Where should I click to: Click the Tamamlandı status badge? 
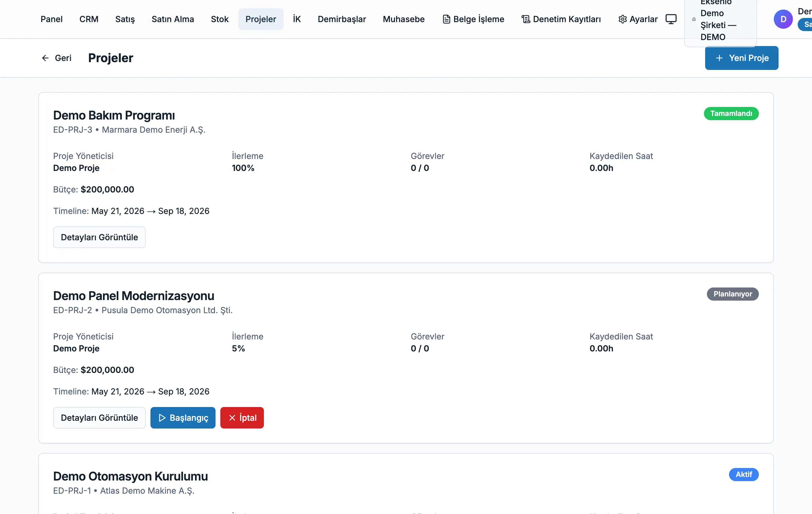(x=731, y=113)
